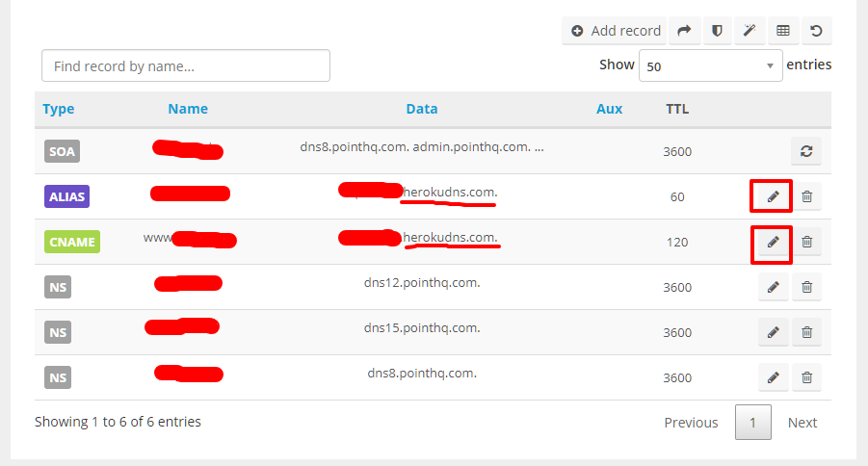Edit the CNAME record

tap(773, 242)
